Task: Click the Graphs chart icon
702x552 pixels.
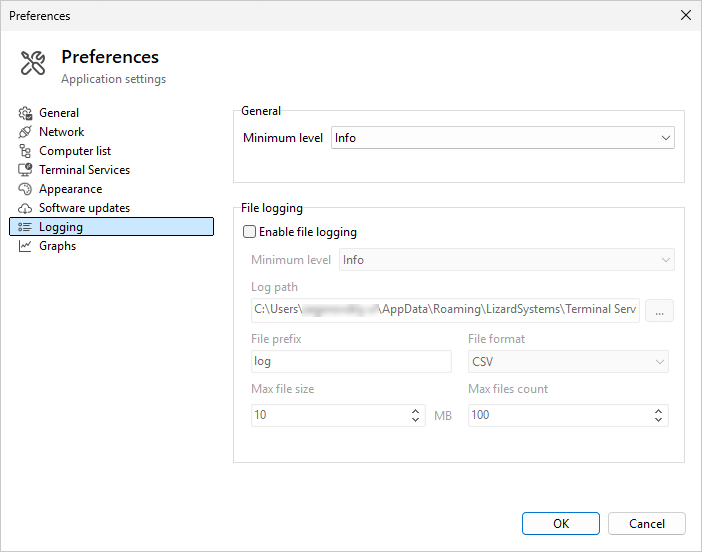Action: 26,246
